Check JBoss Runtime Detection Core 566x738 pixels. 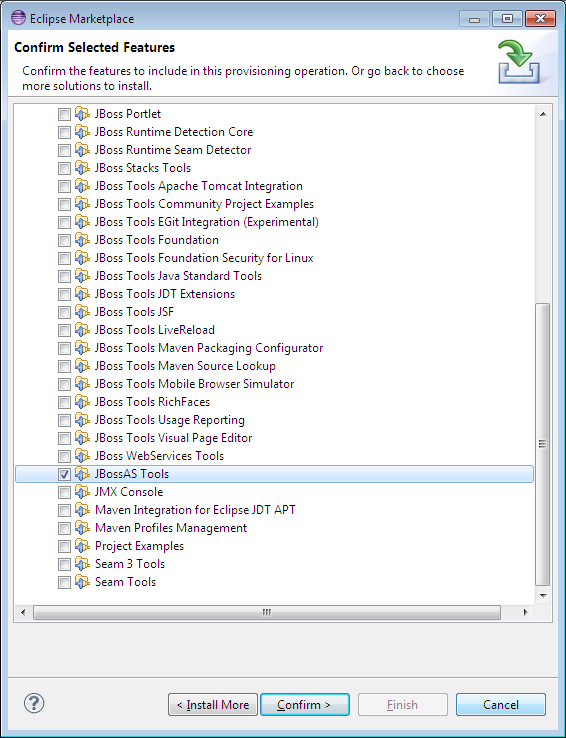(64, 132)
